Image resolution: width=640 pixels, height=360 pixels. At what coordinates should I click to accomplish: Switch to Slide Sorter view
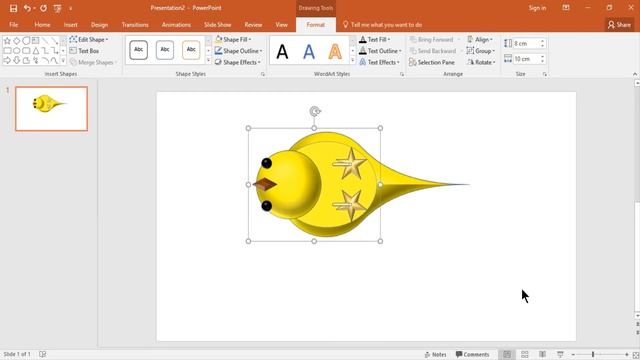(524, 354)
